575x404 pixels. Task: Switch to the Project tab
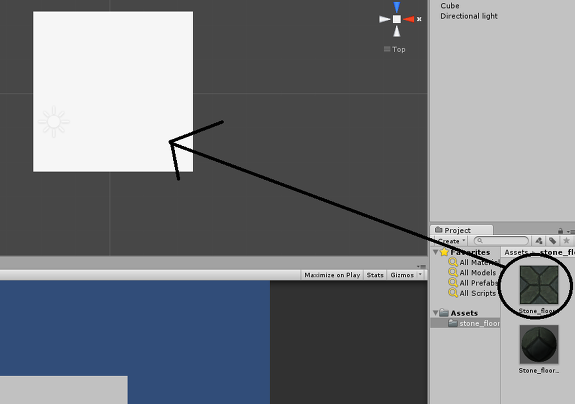[x=462, y=230]
